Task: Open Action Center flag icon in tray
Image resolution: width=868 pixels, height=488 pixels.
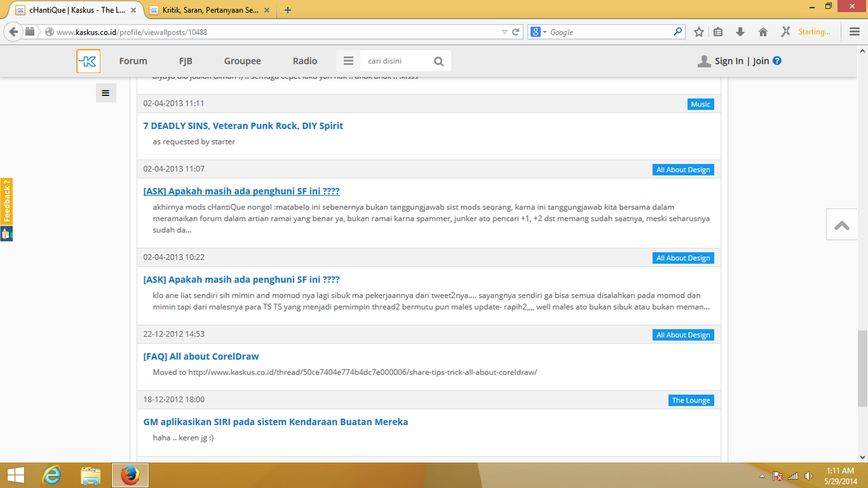Action: pyautogui.click(x=778, y=476)
